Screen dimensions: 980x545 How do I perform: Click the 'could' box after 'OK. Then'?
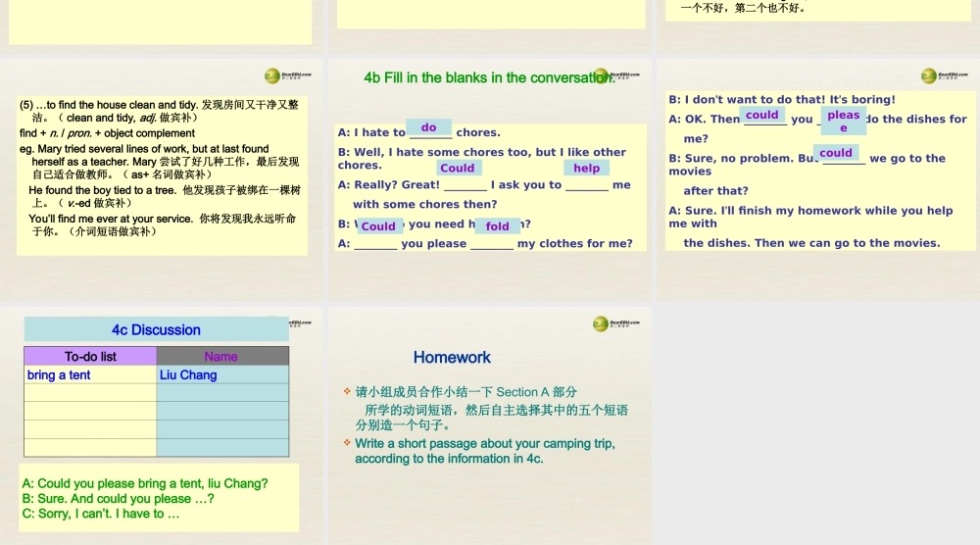click(762, 115)
